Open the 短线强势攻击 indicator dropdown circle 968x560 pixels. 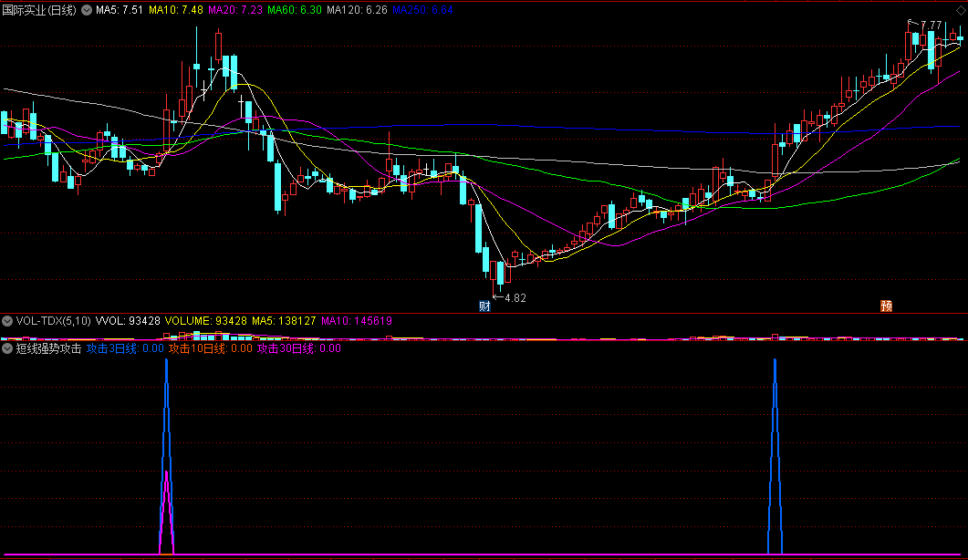[7, 348]
